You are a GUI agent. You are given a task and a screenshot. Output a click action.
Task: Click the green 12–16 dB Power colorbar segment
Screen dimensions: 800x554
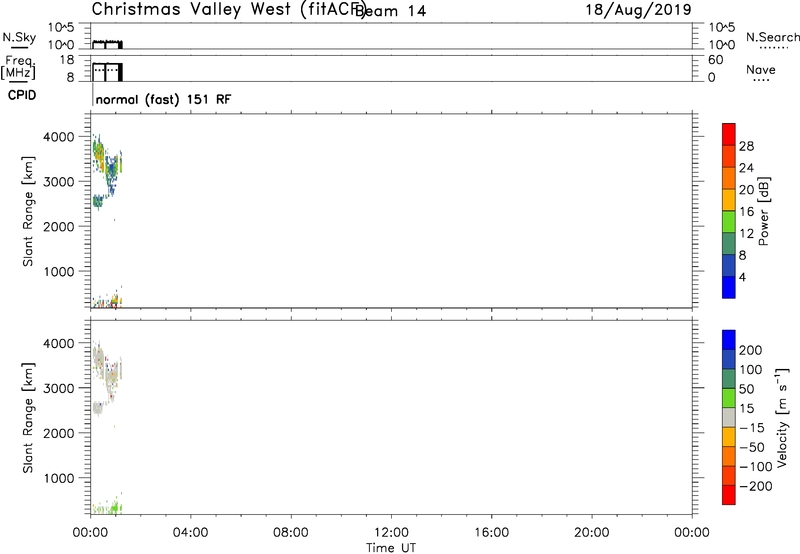point(729,221)
